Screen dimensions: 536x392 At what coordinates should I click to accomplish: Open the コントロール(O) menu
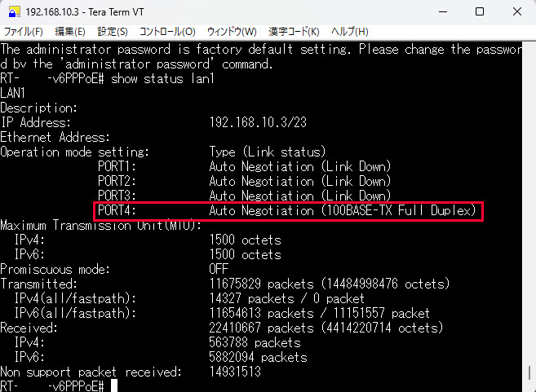[x=167, y=32]
